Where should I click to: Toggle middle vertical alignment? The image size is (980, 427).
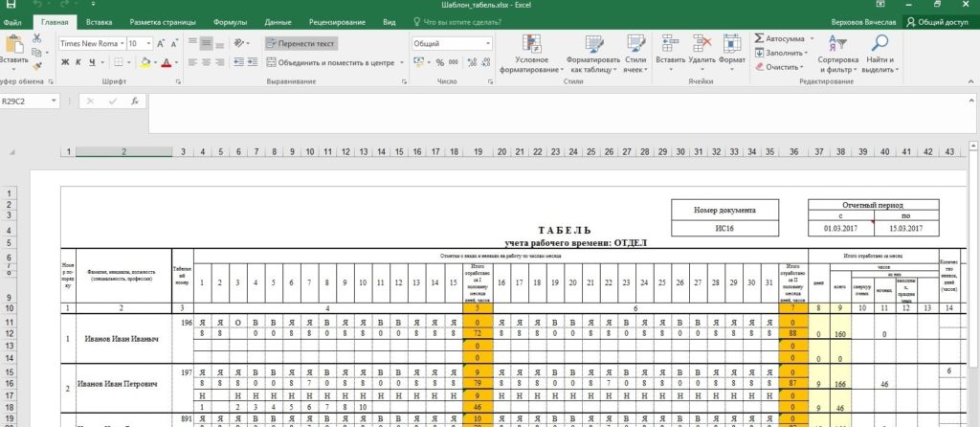pyautogui.click(x=206, y=44)
